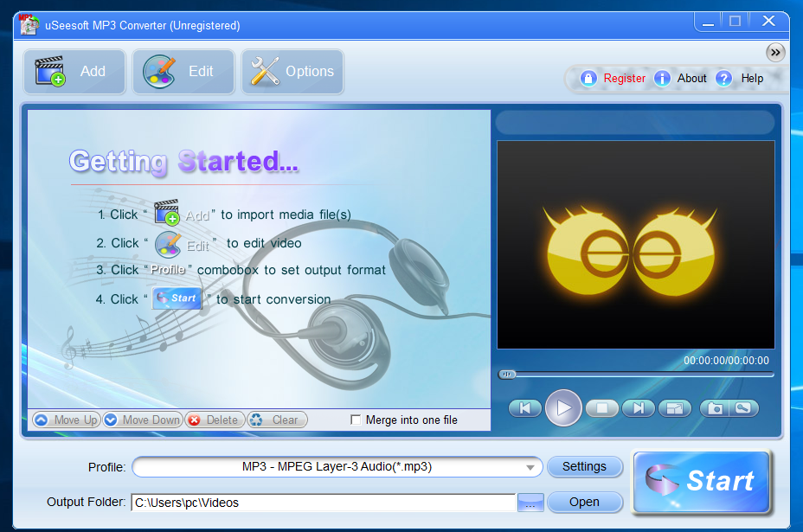
Task: Open the Options dialog
Action: coord(292,72)
